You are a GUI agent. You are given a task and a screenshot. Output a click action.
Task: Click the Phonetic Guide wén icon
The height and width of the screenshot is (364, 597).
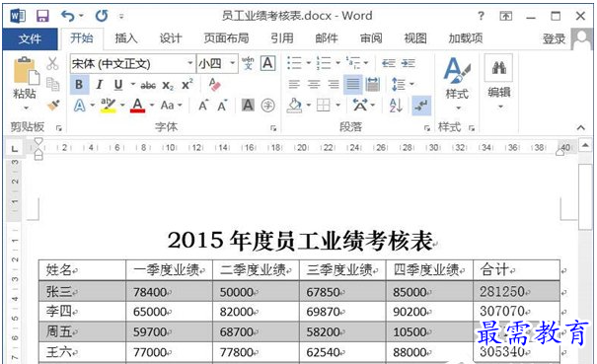pos(248,63)
